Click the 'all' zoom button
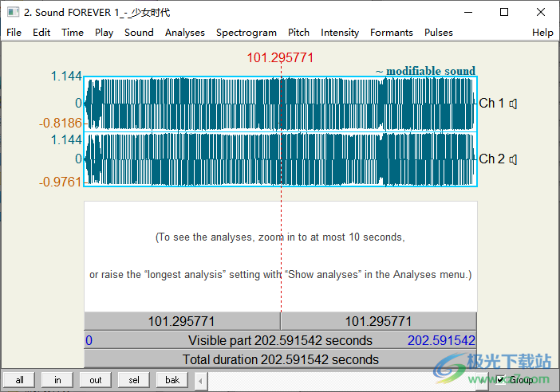560x392 pixels. coord(19,380)
